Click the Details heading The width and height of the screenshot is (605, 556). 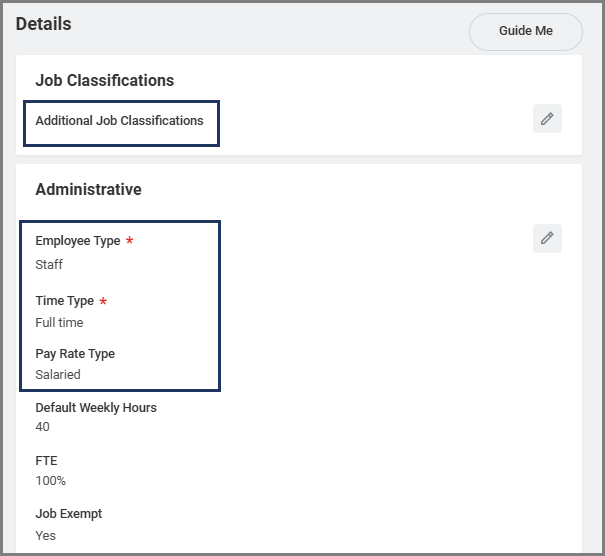click(43, 24)
